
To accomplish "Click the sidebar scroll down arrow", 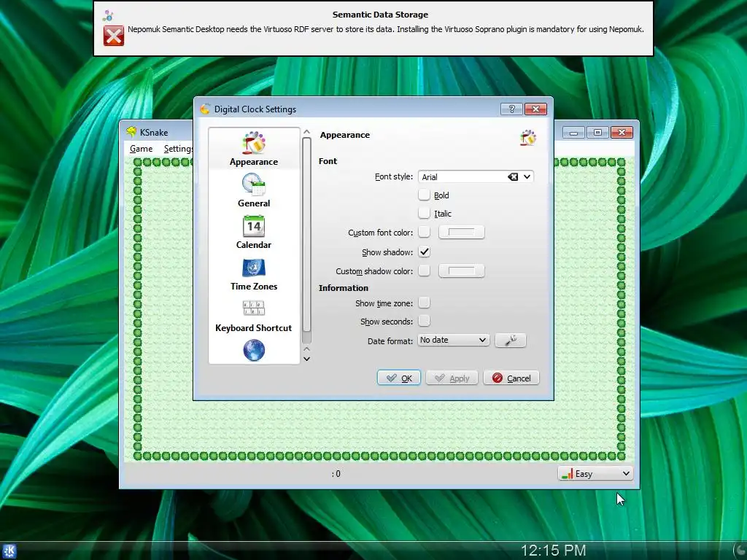I will [x=307, y=359].
